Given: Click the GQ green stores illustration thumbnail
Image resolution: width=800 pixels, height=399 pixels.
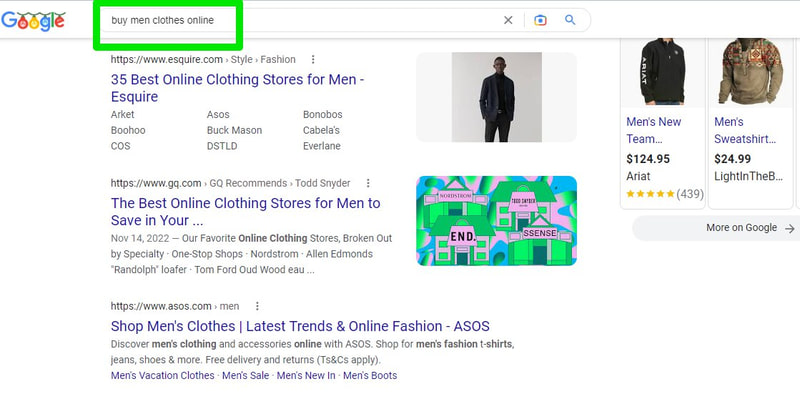Looking at the screenshot, I should [x=496, y=220].
